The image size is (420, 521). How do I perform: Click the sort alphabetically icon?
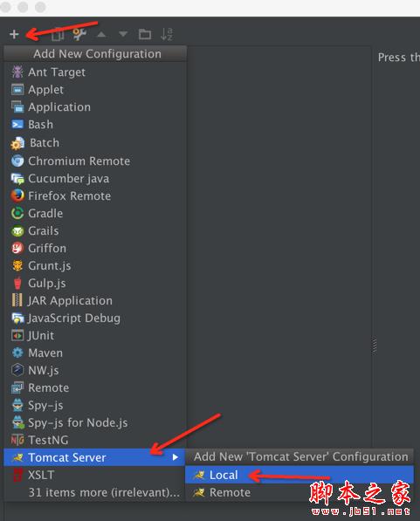(167, 34)
